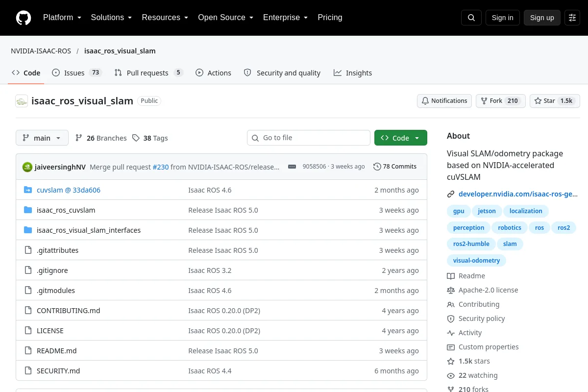Click the Sign up button

pos(542,18)
